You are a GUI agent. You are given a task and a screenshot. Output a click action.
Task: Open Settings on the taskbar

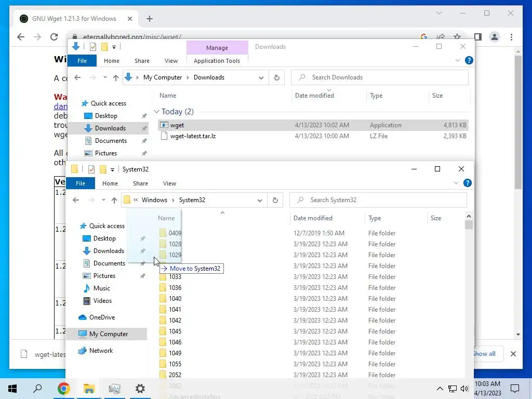pyautogui.click(x=140, y=389)
